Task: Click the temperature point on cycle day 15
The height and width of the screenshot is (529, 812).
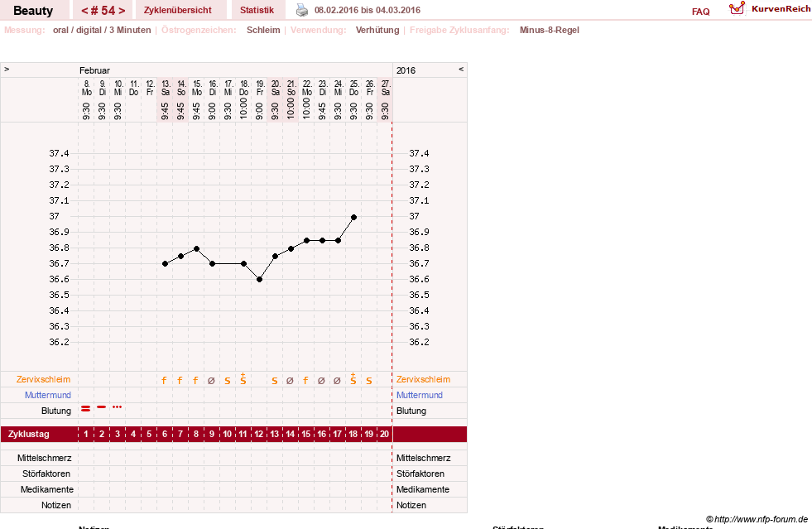Action: (x=306, y=240)
